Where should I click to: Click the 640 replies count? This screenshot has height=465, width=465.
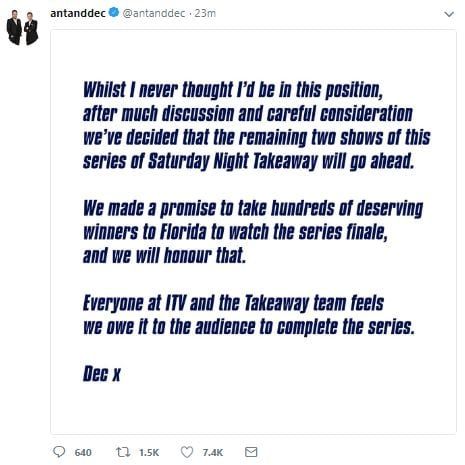(83, 452)
